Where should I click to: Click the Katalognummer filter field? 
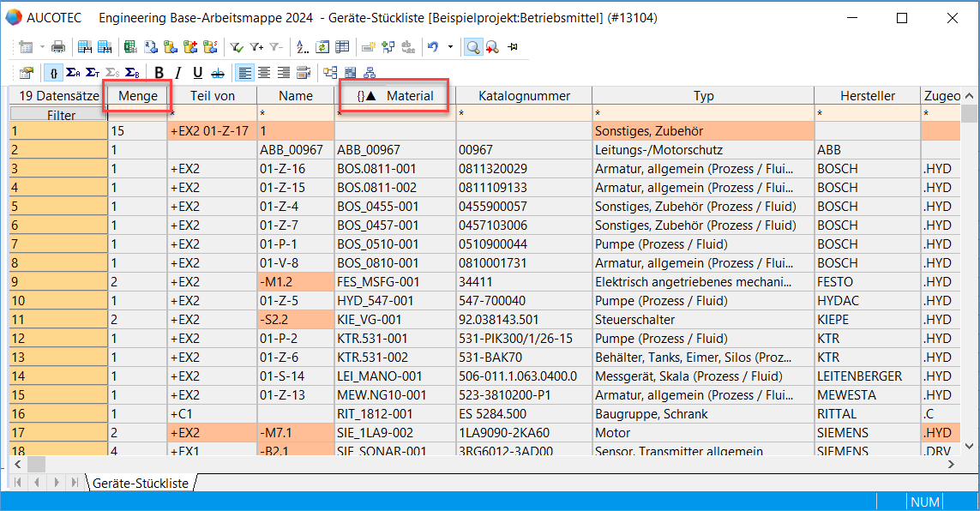click(x=523, y=113)
